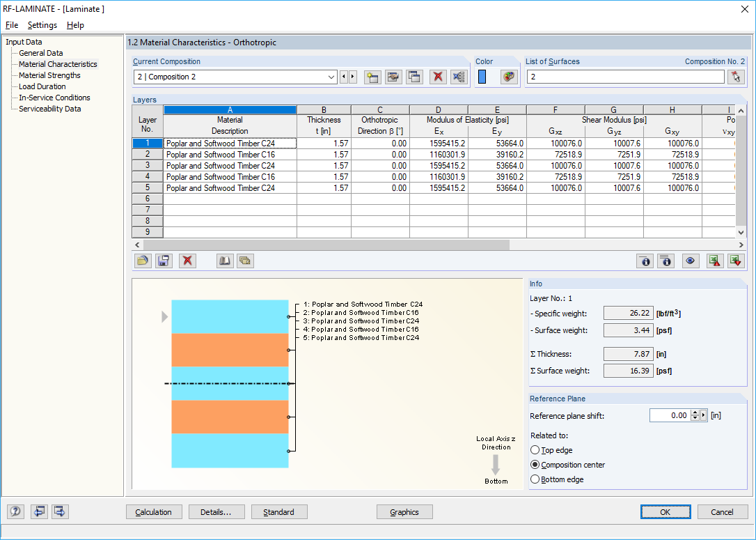Click thickness cell of layer 3
756x540 pixels.
(x=324, y=166)
